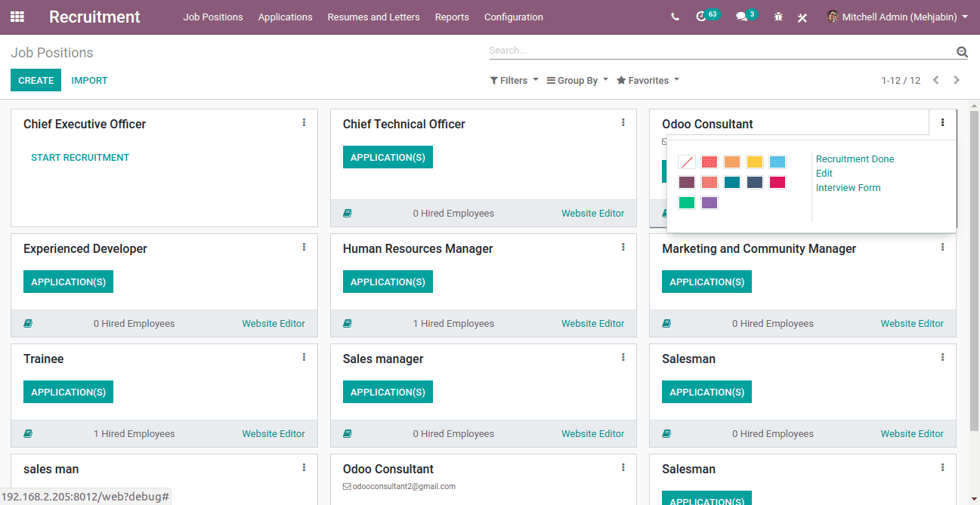Image resolution: width=980 pixels, height=505 pixels.
Task: Open kebab menu on Human Resources Manager card
Action: (x=623, y=247)
